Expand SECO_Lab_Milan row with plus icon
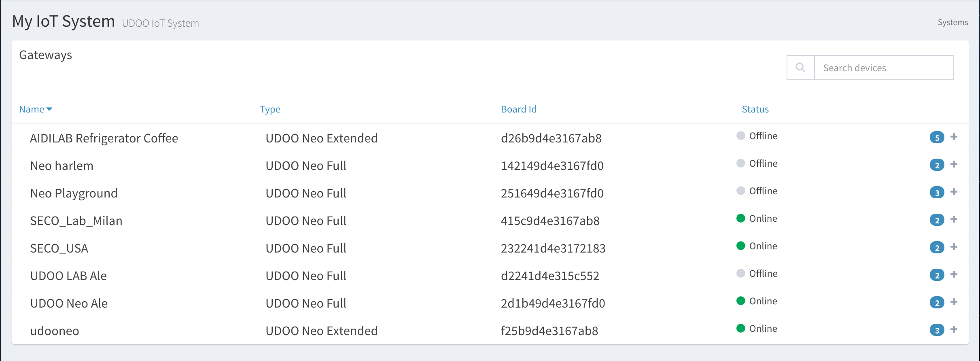 click(x=954, y=219)
